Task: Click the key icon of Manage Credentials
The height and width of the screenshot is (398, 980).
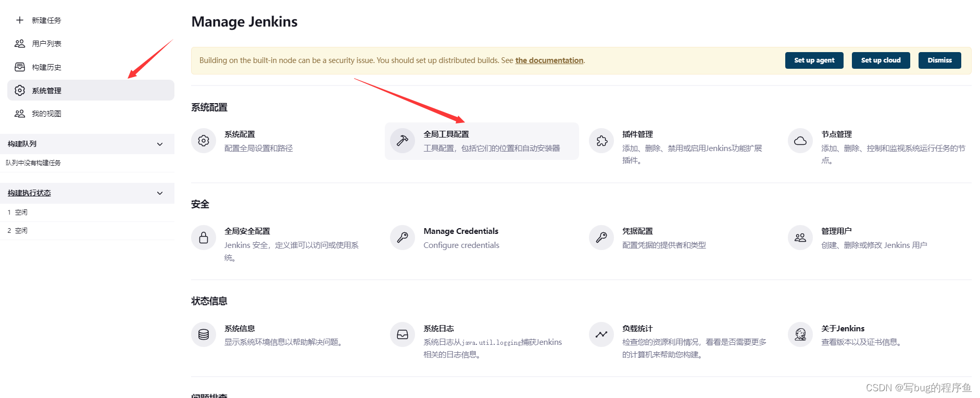Action: pos(403,238)
